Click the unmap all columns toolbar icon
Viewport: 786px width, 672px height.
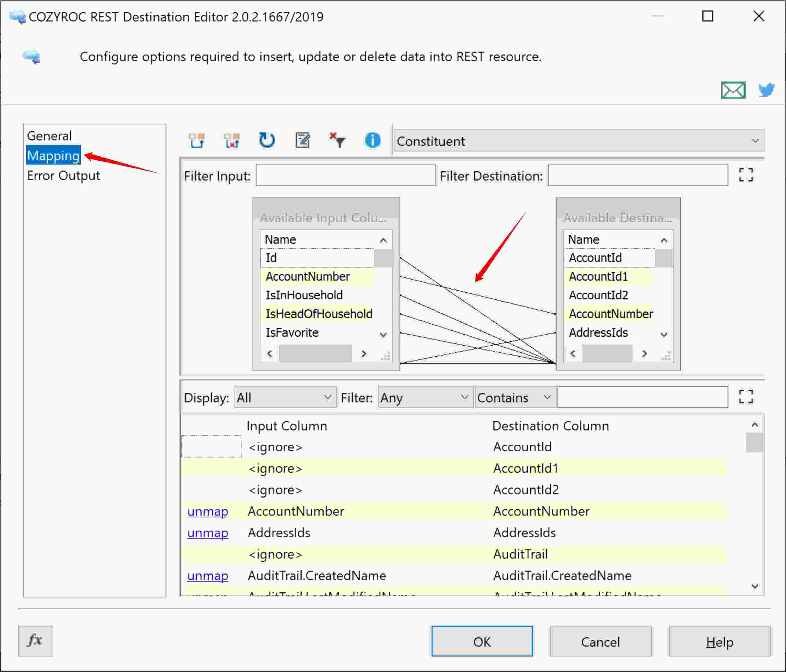[232, 140]
